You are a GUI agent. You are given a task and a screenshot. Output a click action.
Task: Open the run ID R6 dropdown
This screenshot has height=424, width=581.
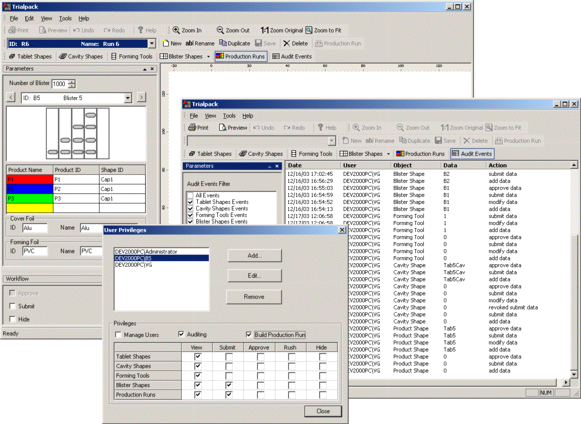tap(152, 44)
